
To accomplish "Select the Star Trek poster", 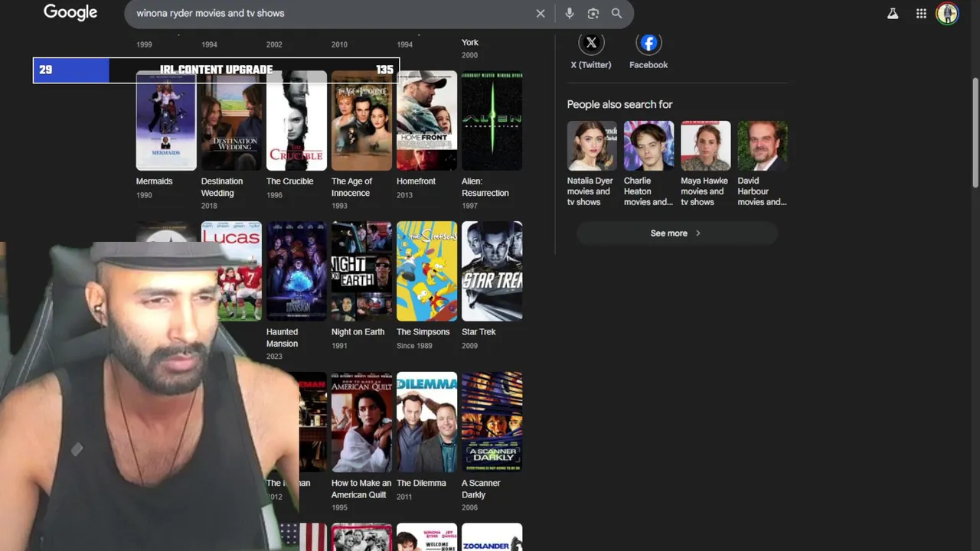I will [x=492, y=271].
